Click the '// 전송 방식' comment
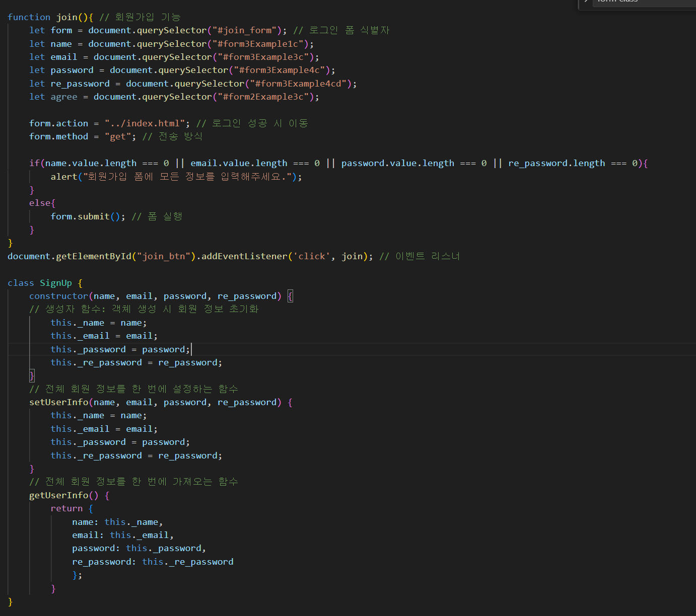The width and height of the screenshot is (696, 616). 172,136
